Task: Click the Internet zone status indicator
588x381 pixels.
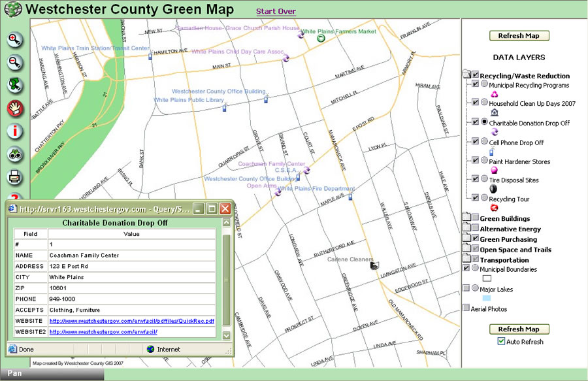Action: (163, 349)
